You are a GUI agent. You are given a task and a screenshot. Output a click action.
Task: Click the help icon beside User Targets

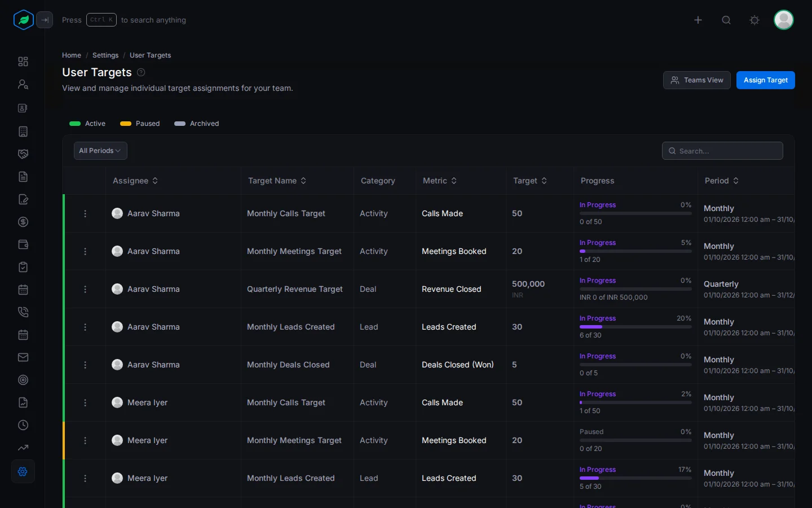tap(141, 72)
